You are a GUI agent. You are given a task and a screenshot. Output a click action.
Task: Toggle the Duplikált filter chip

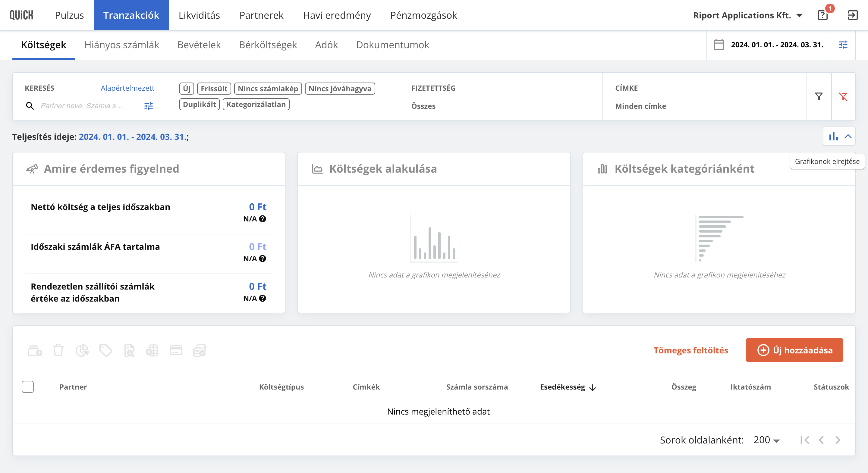click(x=200, y=105)
